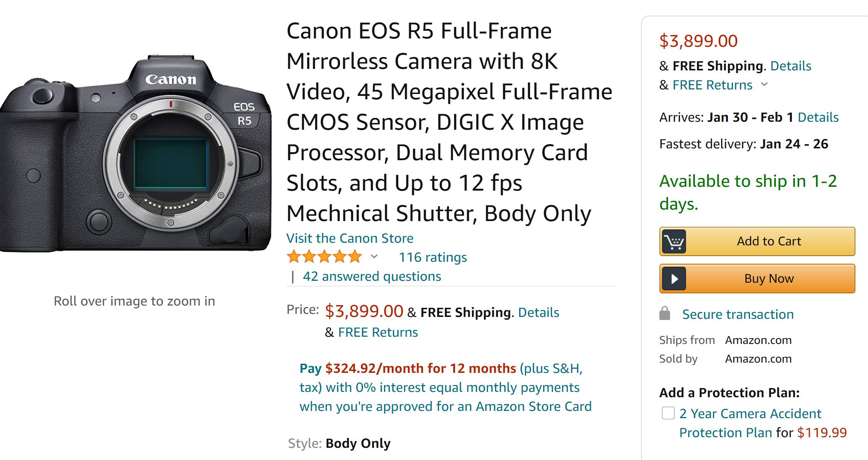Open Details link beside FREE Shipping in buy box
This screenshot has width=868, height=460.
pos(791,66)
